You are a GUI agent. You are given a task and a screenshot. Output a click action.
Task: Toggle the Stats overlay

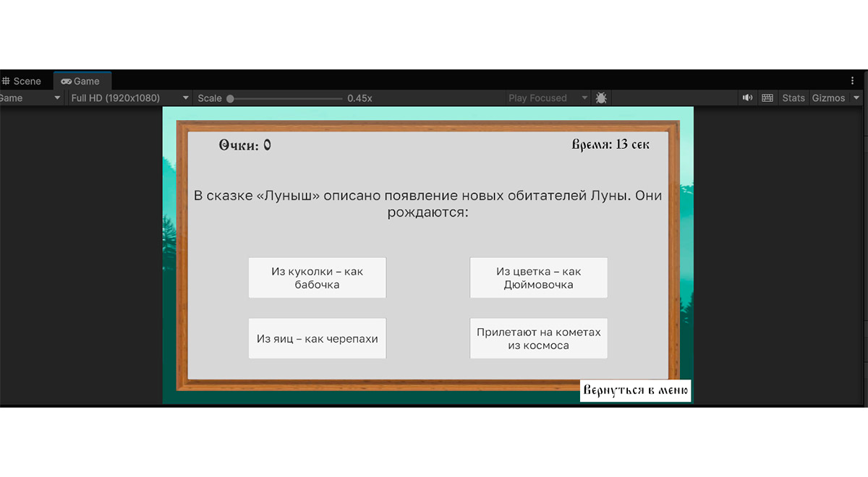click(x=793, y=98)
